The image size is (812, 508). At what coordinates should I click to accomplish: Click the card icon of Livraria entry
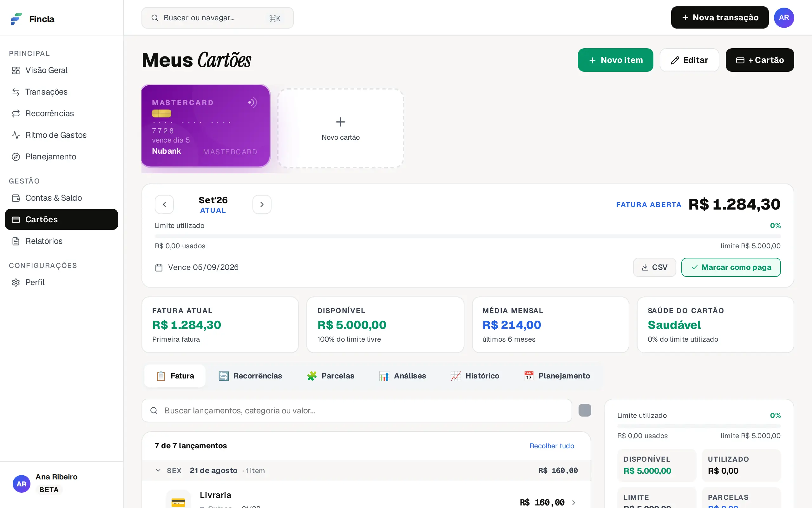point(178,500)
